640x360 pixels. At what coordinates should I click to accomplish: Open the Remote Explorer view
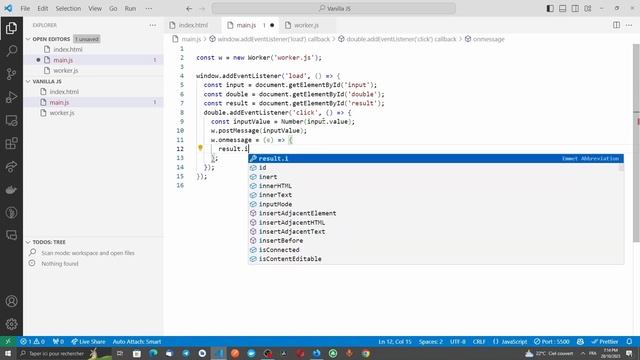(x=11, y=120)
